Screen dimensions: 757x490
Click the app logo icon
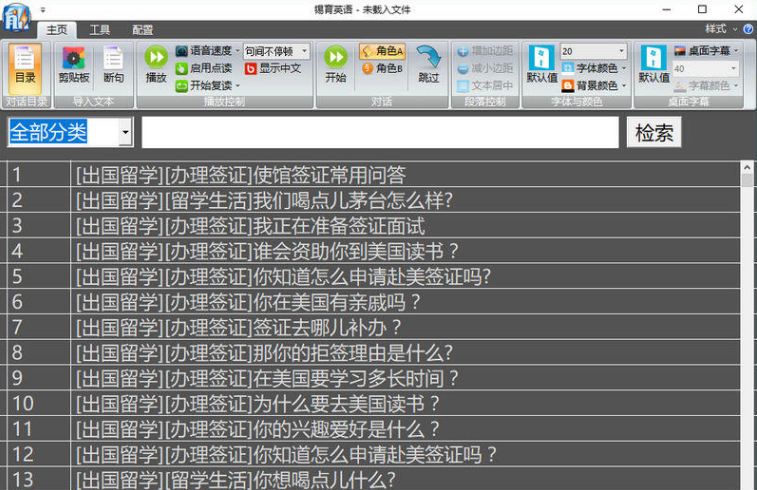pyautogui.click(x=16, y=17)
